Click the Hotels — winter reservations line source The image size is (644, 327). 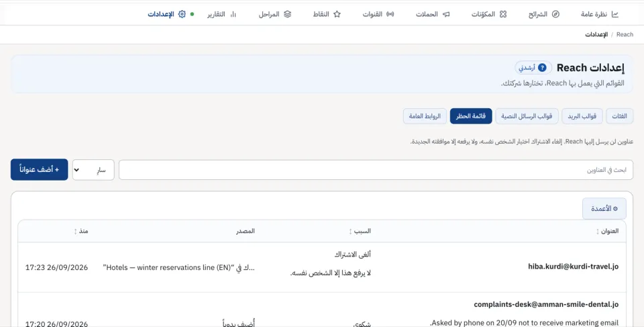(178, 267)
